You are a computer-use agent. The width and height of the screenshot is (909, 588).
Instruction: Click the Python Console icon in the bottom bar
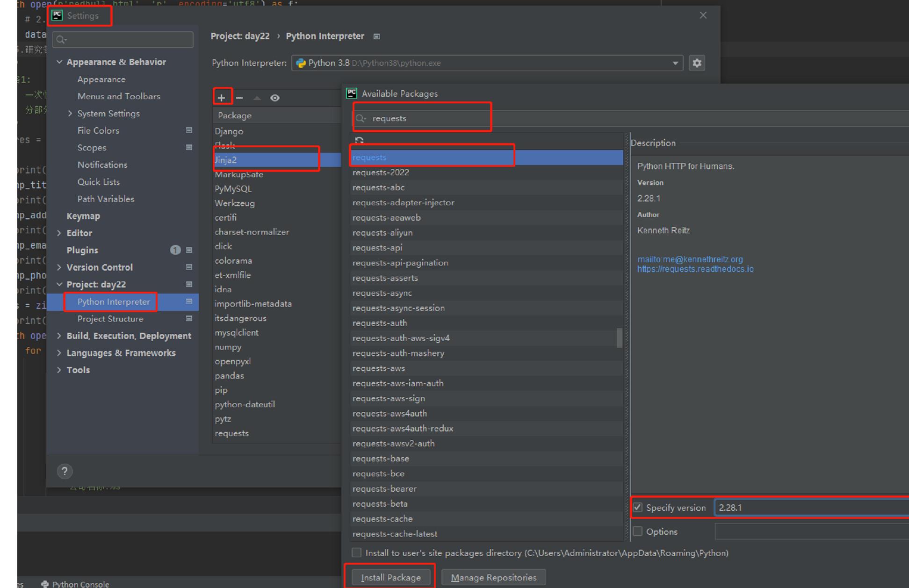(x=45, y=584)
